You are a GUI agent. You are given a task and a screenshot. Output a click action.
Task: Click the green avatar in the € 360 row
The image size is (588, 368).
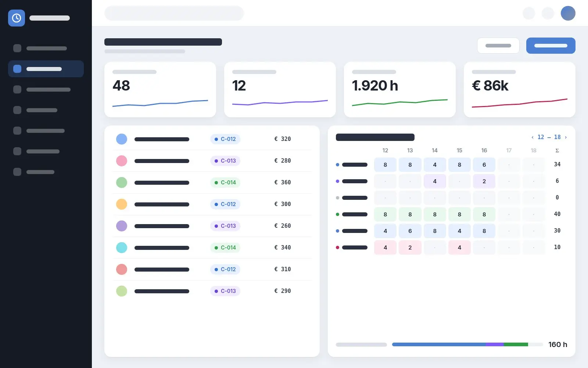122,183
